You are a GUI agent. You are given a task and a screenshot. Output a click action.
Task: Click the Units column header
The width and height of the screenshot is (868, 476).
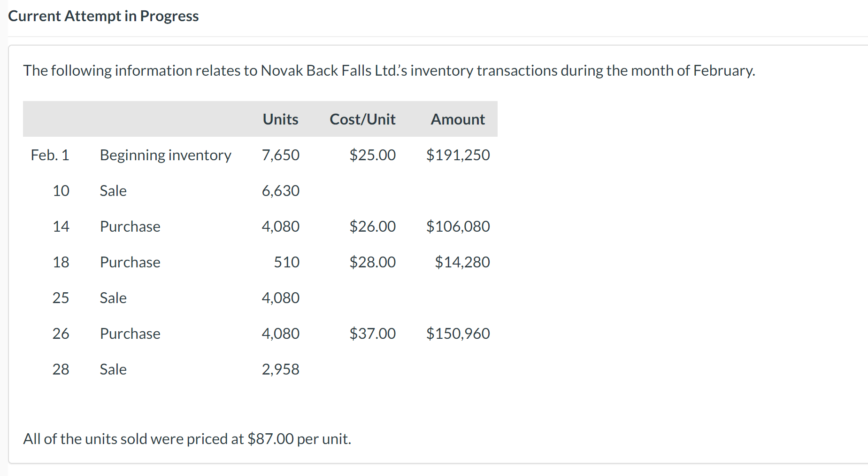(x=280, y=119)
